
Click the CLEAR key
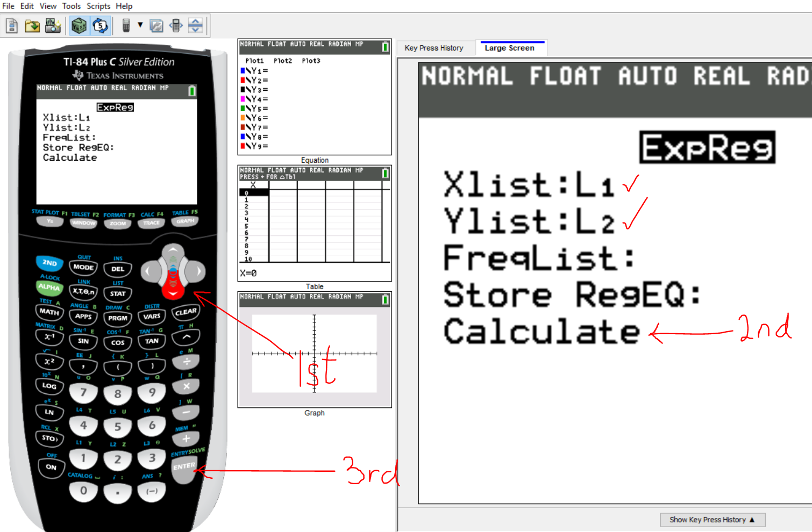tap(186, 312)
